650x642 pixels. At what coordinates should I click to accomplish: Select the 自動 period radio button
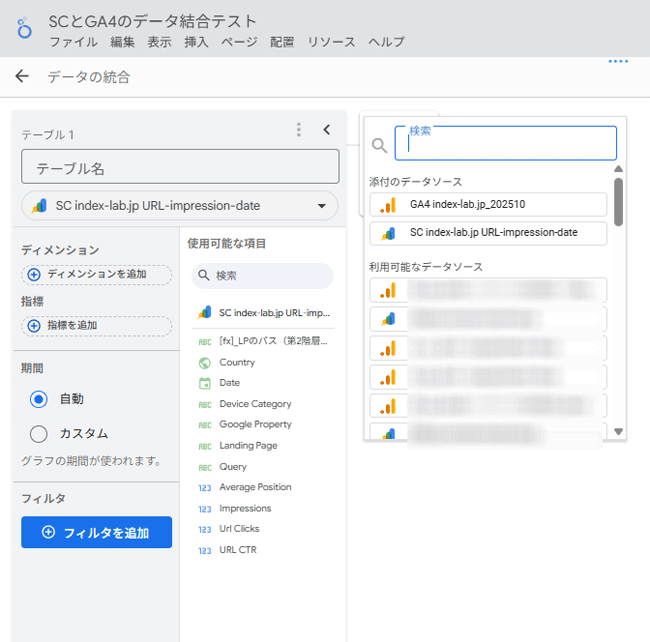[39, 399]
